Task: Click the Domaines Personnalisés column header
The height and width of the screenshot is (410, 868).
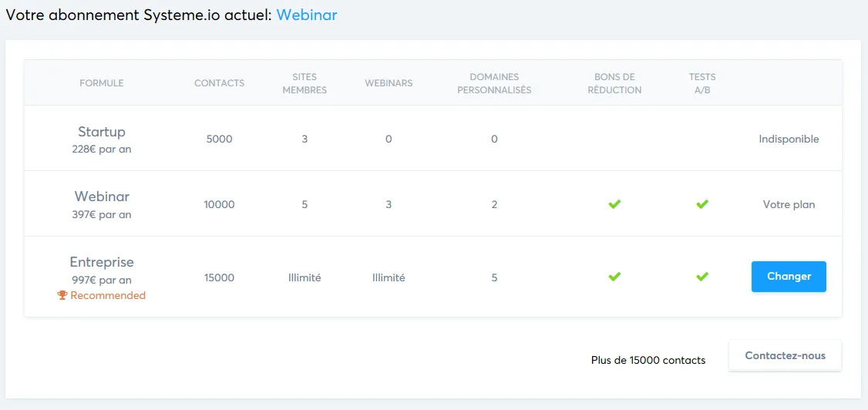Action: pos(494,83)
